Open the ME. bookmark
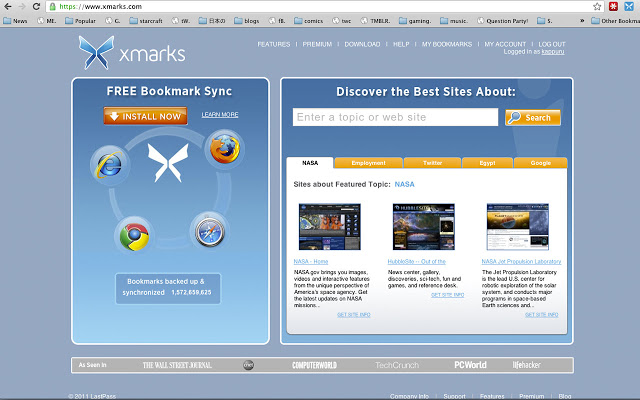640x400 pixels. [x=47, y=21]
